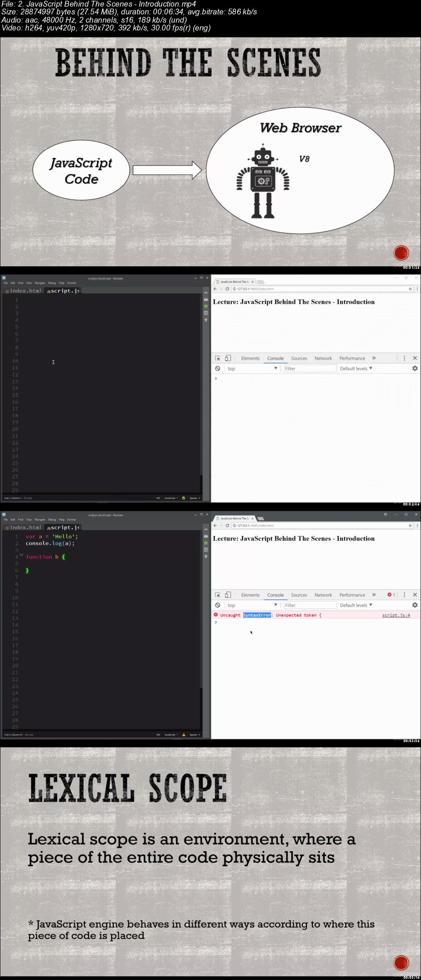Click DevTools inspect-element icon in the SyntaxError frame
Screen dimensions: 421x980
pos(218,595)
